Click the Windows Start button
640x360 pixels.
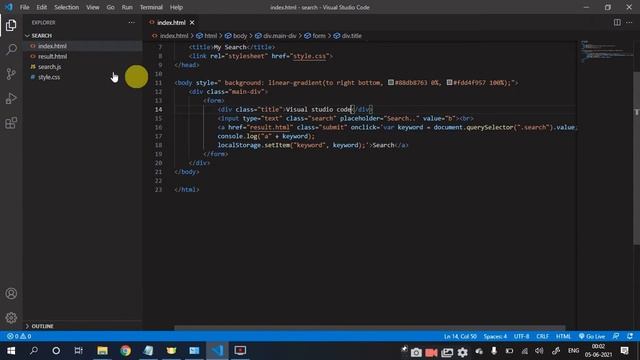pyautogui.click(x=11, y=351)
